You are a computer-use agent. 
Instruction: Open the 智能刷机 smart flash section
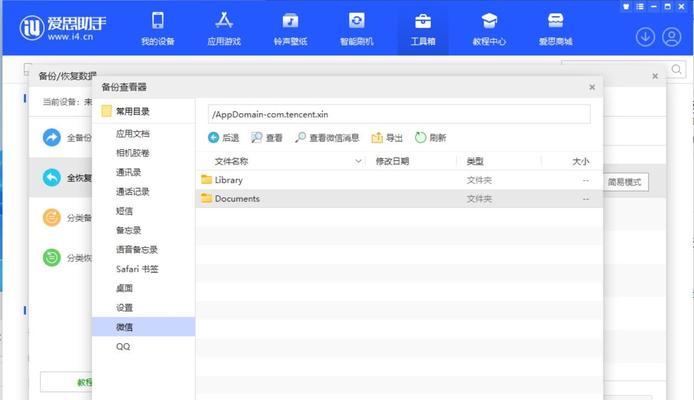point(357,29)
